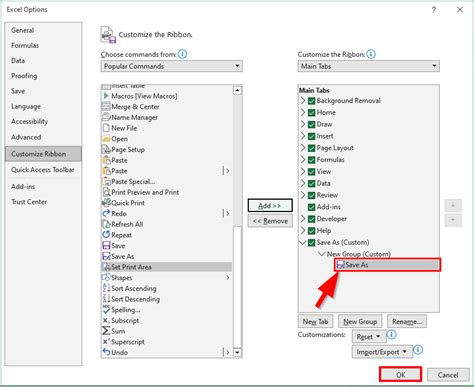Toggle the Developer tab checkbox

[x=311, y=219]
